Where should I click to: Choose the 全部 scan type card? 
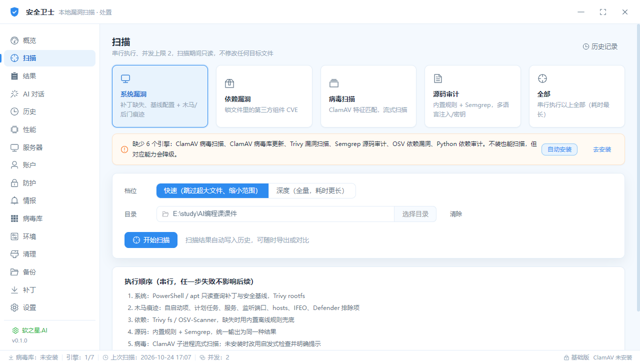577,96
